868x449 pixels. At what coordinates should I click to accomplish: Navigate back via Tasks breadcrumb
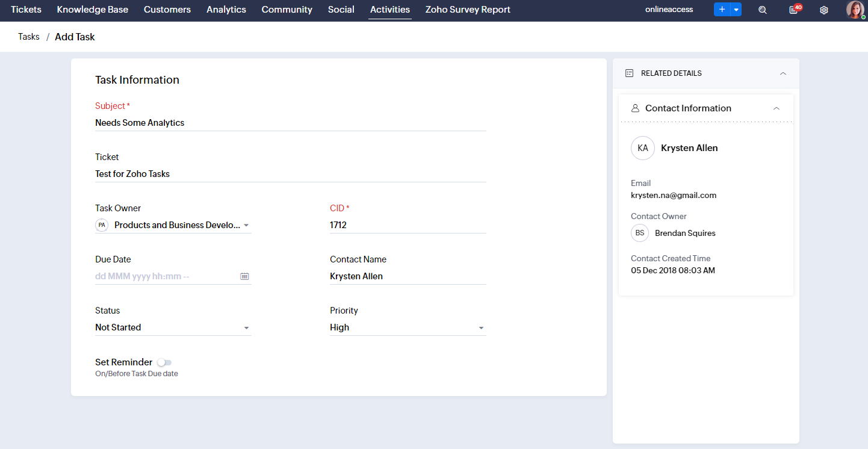(29, 37)
